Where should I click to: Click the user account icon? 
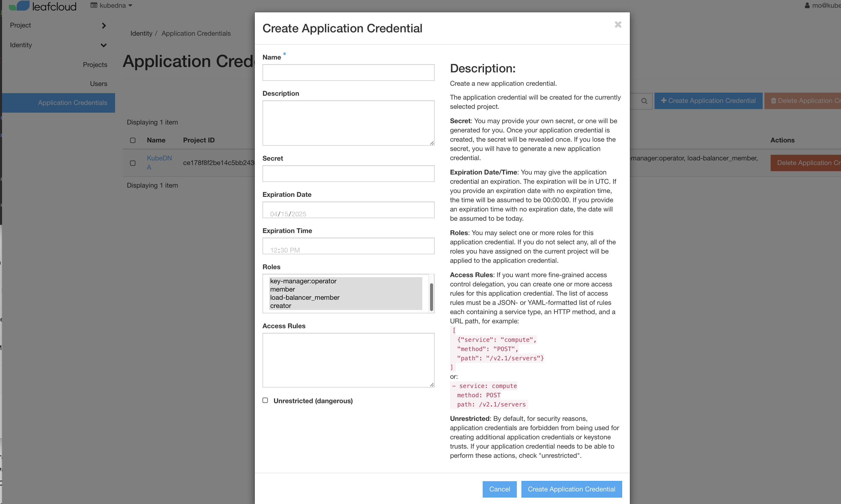[x=807, y=5]
